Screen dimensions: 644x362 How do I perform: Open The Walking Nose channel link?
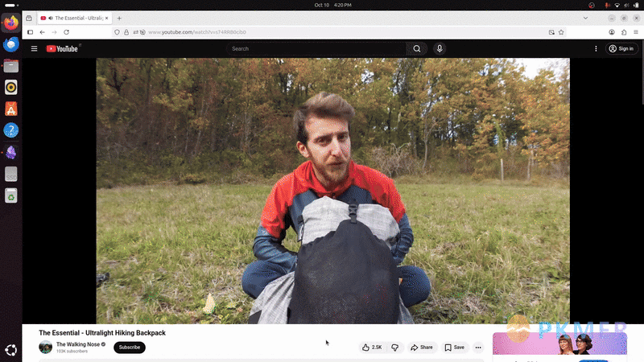click(x=77, y=344)
